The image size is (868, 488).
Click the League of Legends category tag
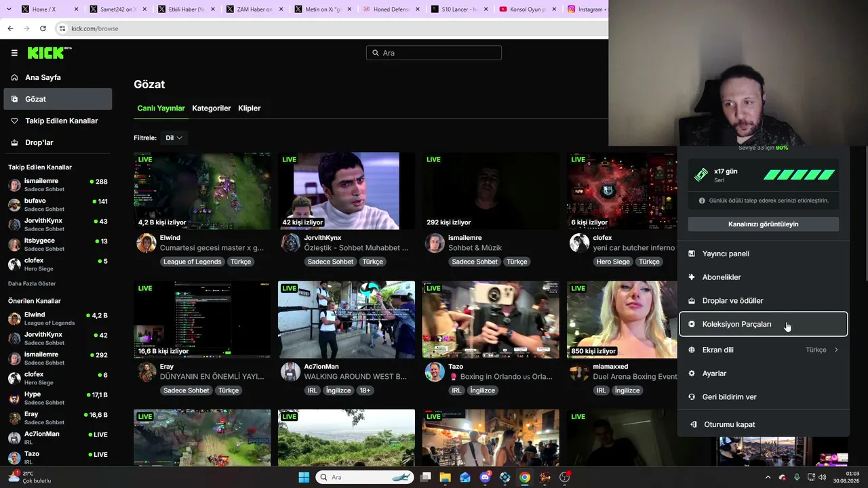pos(193,262)
